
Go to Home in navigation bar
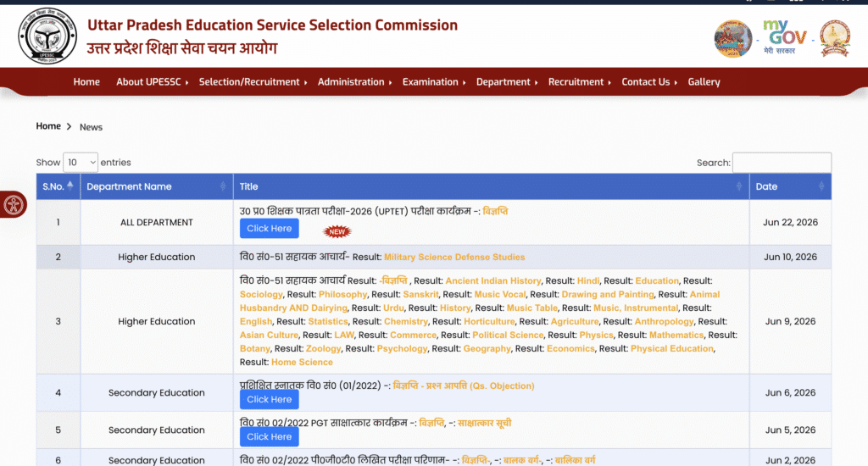(86, 82)
